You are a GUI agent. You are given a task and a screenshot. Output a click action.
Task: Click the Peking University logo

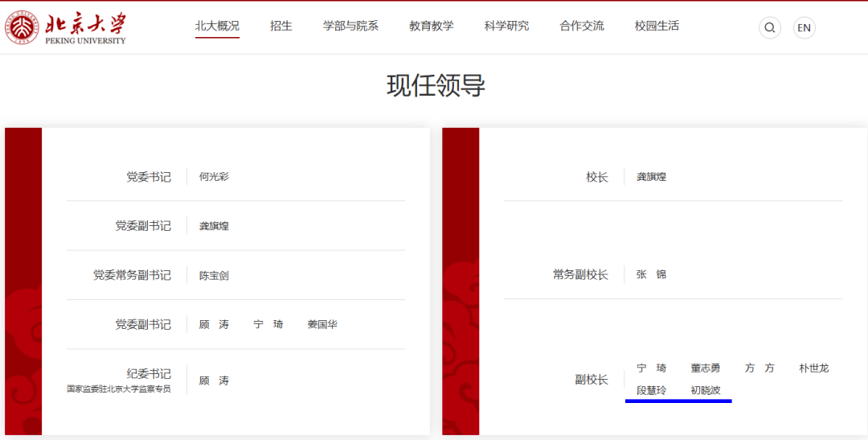pos(66,27)
